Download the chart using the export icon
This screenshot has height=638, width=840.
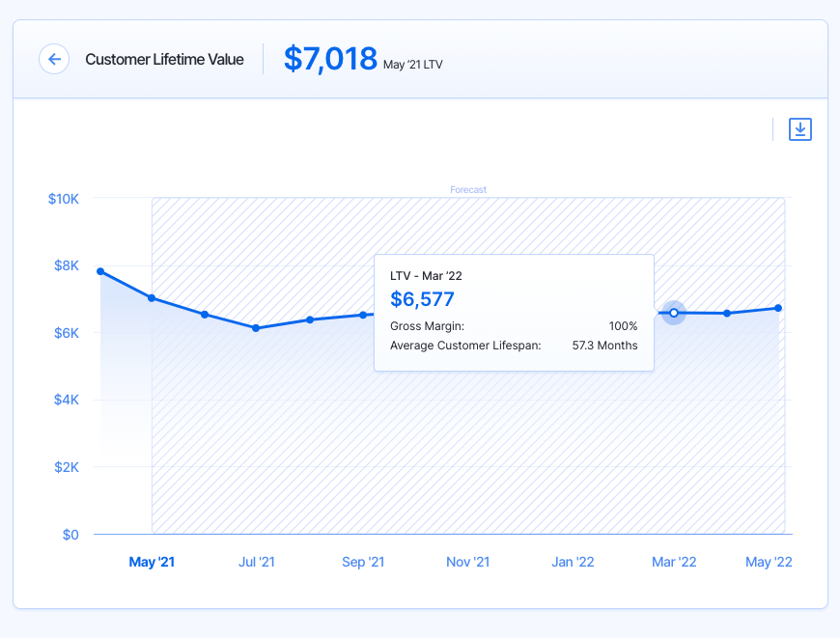(x=800, y=129)
